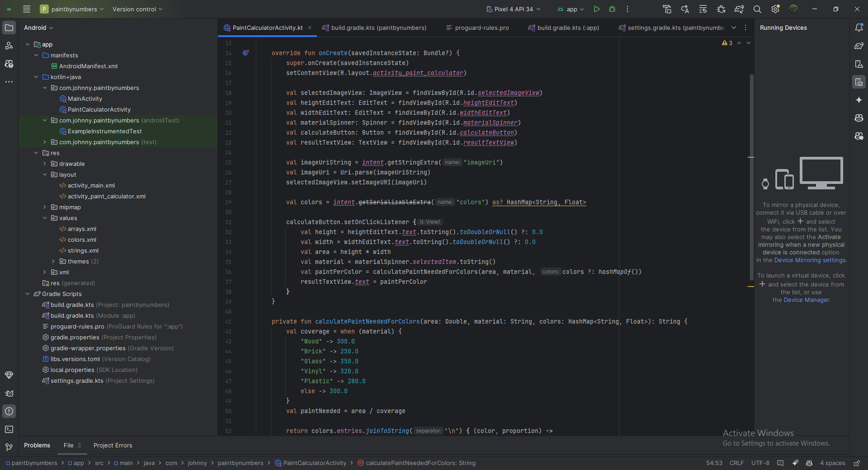
Task: Switch to the proguard-rules.pro editor tab
Action: tap(481, 28)
